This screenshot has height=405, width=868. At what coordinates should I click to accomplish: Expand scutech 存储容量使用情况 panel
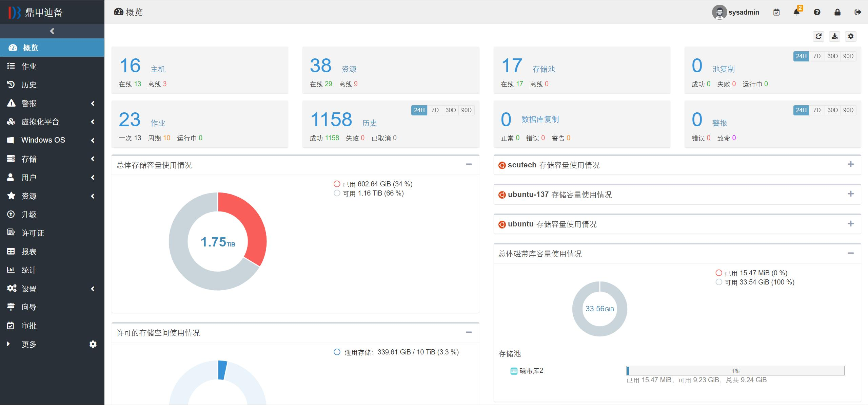click(850, 165)
